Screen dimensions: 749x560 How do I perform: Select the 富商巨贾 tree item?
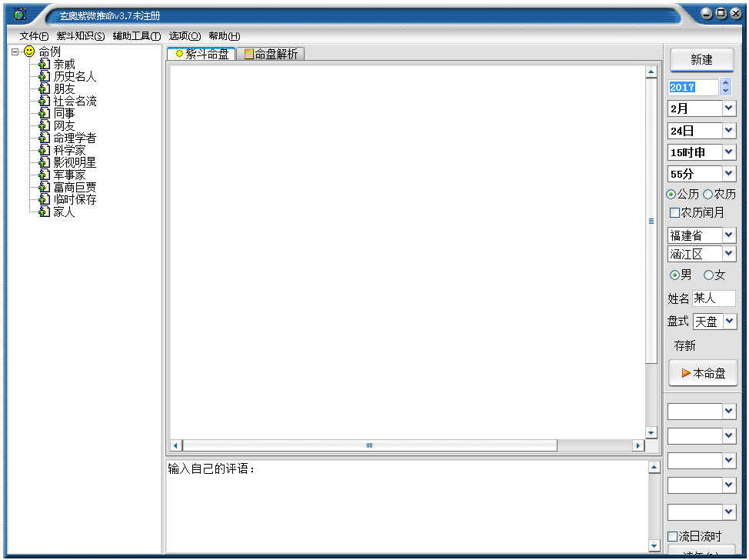[x=75, y=187]
